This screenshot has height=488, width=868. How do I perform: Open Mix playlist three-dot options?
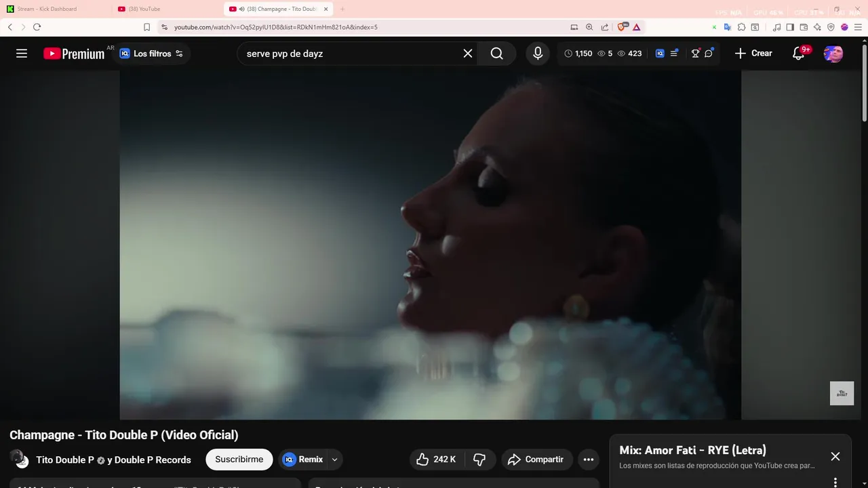(835, 483)
